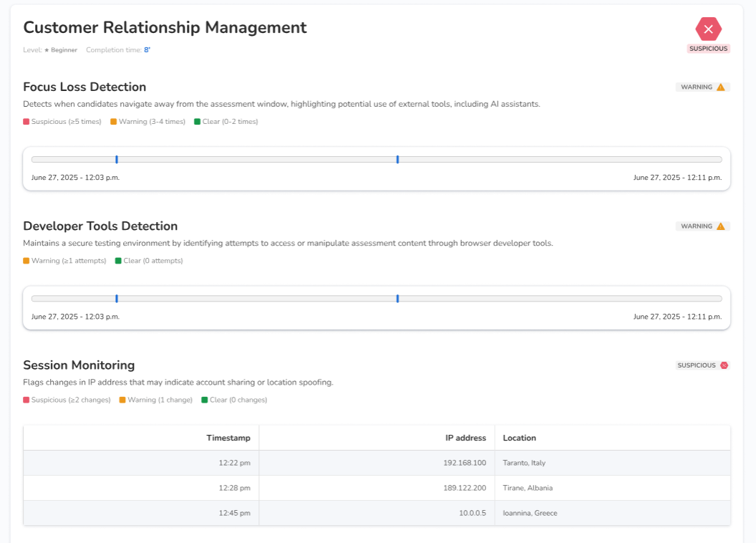Click the Session Monitoring suspicious red icon
The width and height of the screenshot is (756, 543).
(724, 365)
